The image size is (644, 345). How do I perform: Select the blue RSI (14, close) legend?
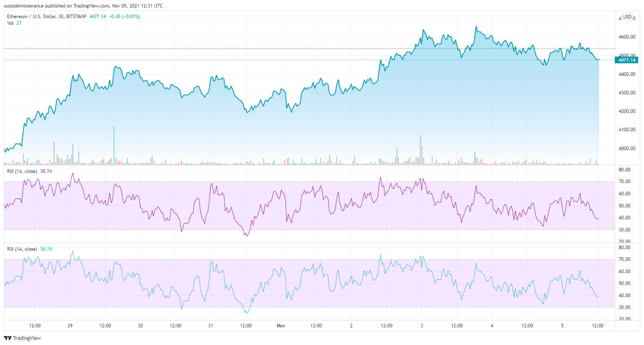[28, 249]
